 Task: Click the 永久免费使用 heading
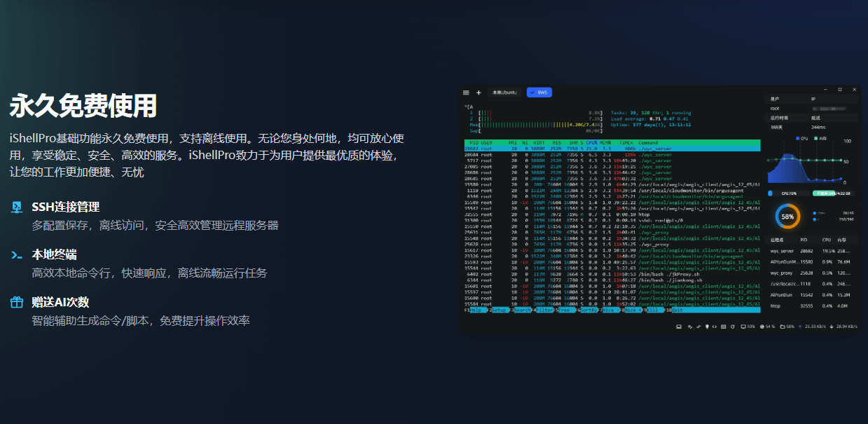83,106
